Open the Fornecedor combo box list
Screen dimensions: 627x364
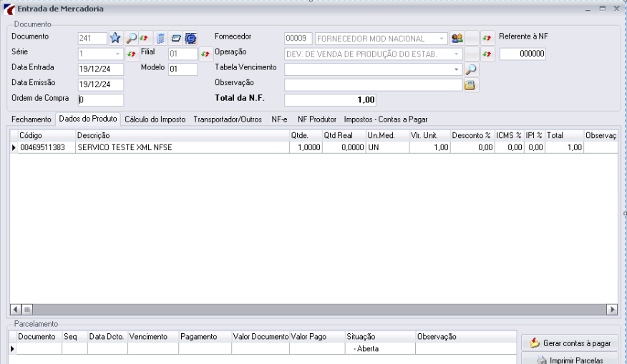tap(442, 39)
